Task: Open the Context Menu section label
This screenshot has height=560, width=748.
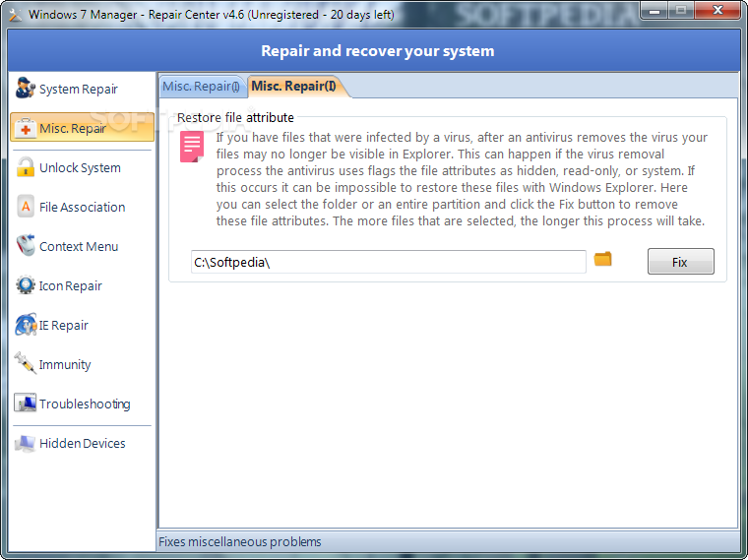Action: (x=79, y=247)
